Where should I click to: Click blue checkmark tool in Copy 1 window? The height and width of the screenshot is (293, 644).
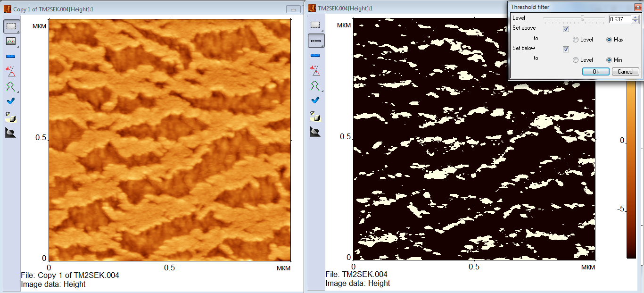[11, 100]
